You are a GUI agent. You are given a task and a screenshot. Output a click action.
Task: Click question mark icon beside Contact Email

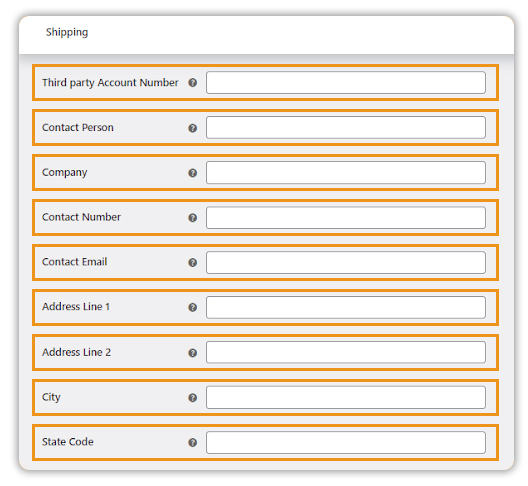(193, 262)
